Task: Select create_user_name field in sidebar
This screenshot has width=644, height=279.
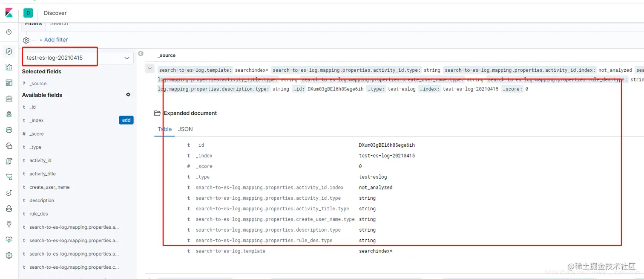Action: tap(49, 187)
